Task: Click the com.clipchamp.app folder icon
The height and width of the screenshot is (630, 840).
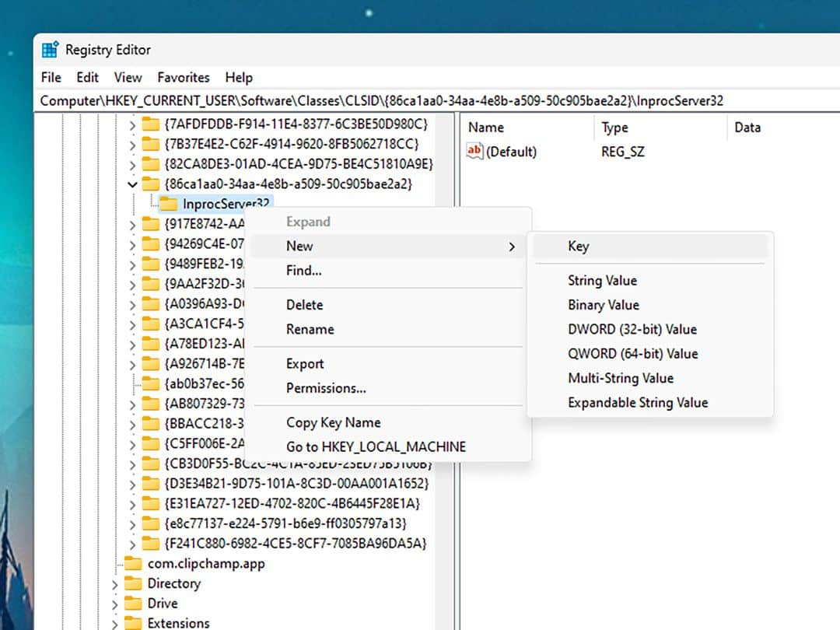Action: point(133,564)
